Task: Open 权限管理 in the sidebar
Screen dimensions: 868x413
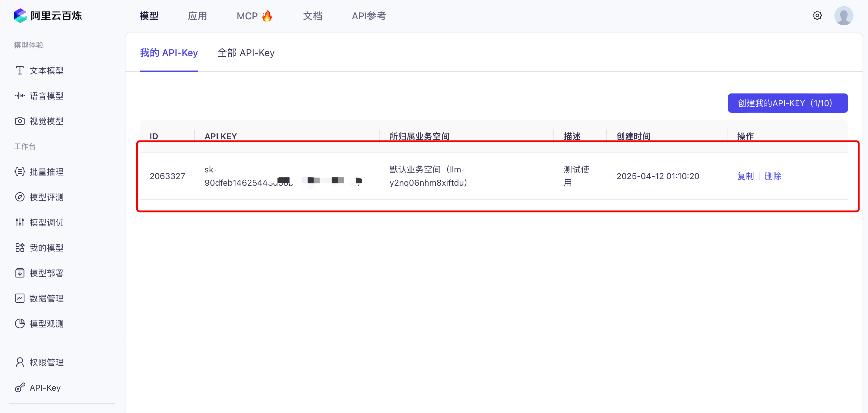Action: click(x=46, y=362)
